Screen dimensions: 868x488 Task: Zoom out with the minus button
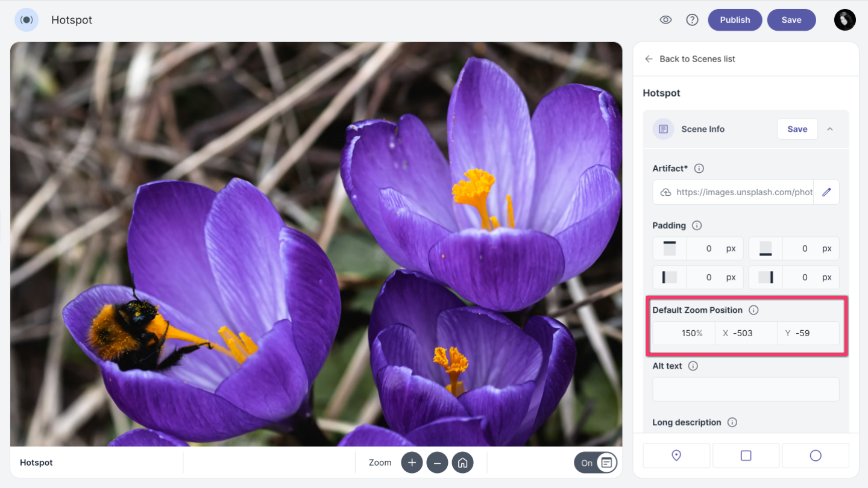coord(437,463)
